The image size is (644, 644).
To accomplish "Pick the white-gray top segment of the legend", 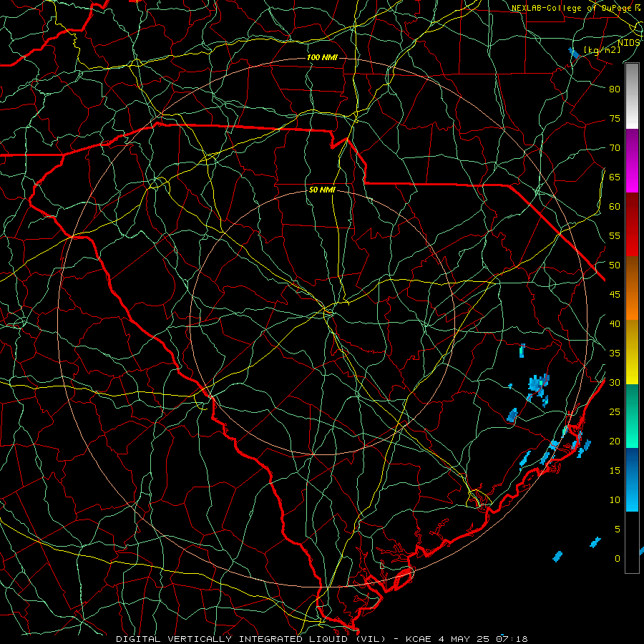I will point(632,97).
